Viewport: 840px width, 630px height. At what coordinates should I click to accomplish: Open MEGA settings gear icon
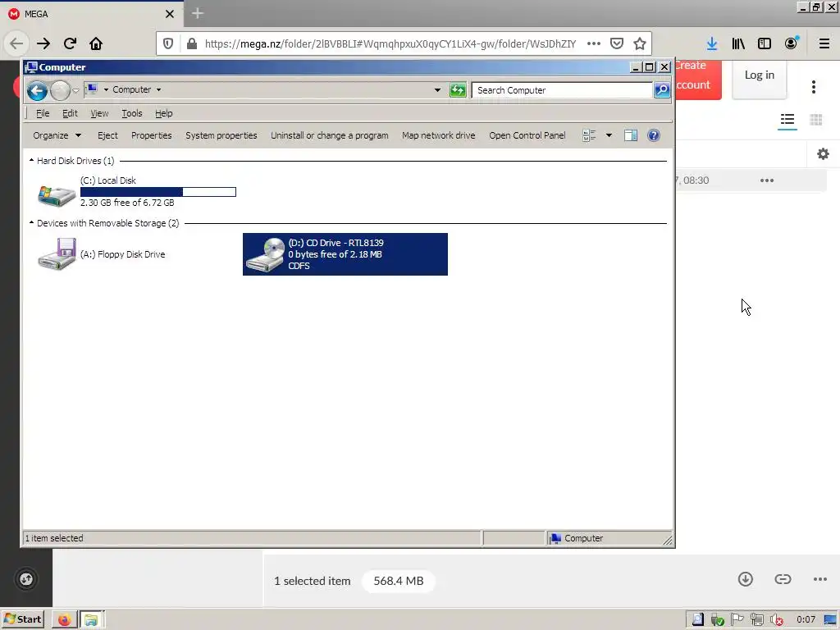tap(823, 154)
